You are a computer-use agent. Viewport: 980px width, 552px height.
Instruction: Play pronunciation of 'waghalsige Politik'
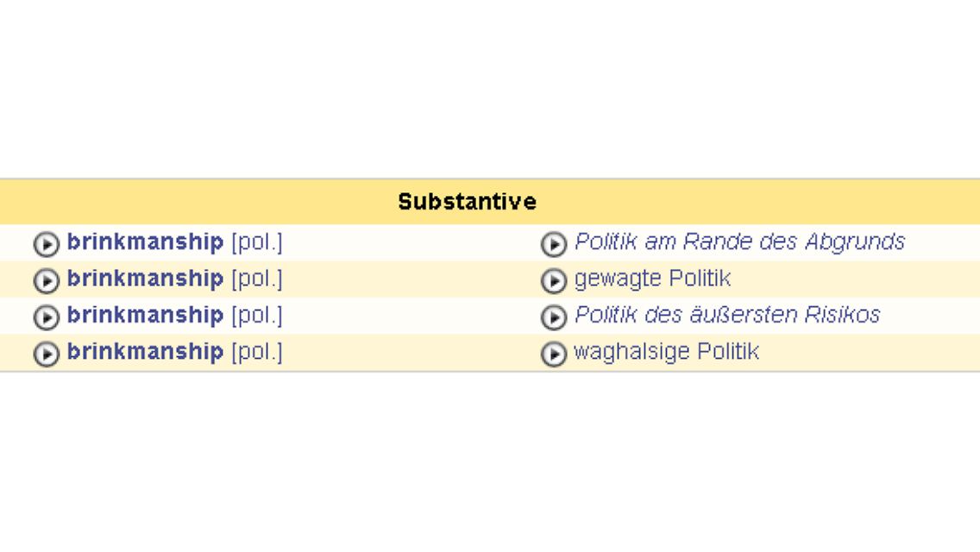tap(554, 354)
